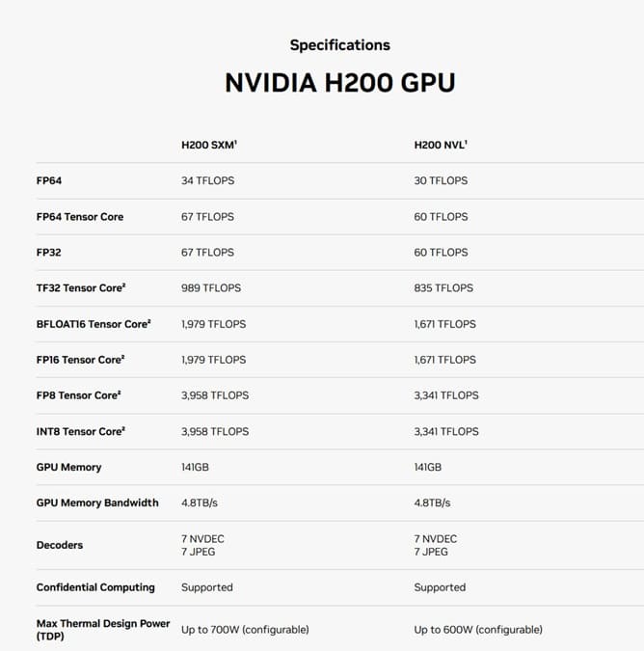This screenshot has height=651, width=644.
Task: Click the Specifications heading
Action: tap(339, 44)
